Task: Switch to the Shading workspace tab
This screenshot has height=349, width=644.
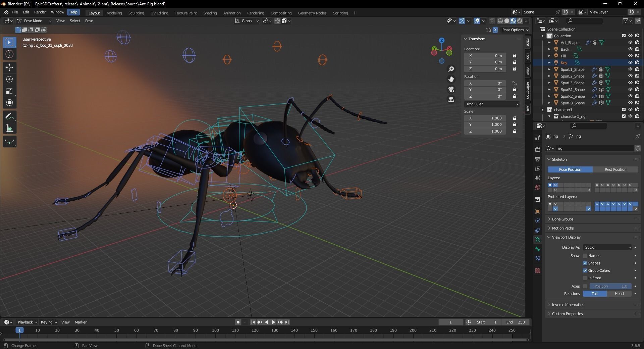Action: (x=210, y=13)
